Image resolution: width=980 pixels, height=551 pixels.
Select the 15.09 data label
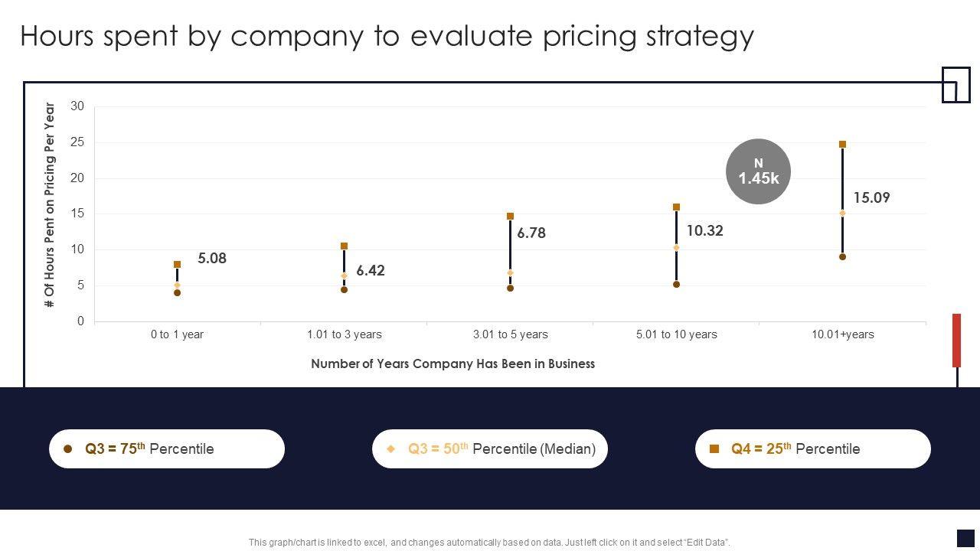(x=871, y=198)
